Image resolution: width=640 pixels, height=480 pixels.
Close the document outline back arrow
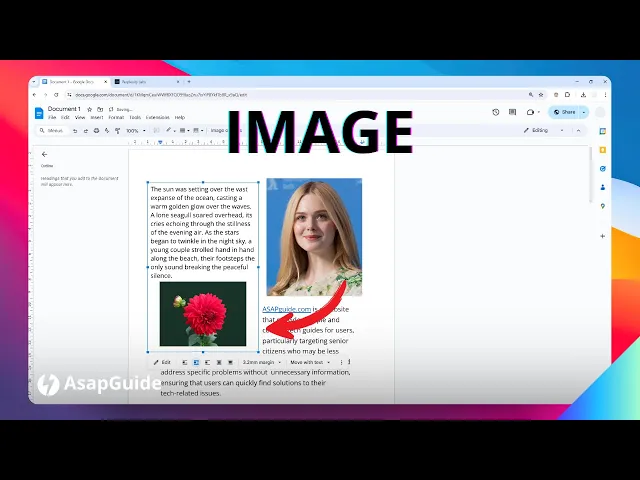[44, 154]
